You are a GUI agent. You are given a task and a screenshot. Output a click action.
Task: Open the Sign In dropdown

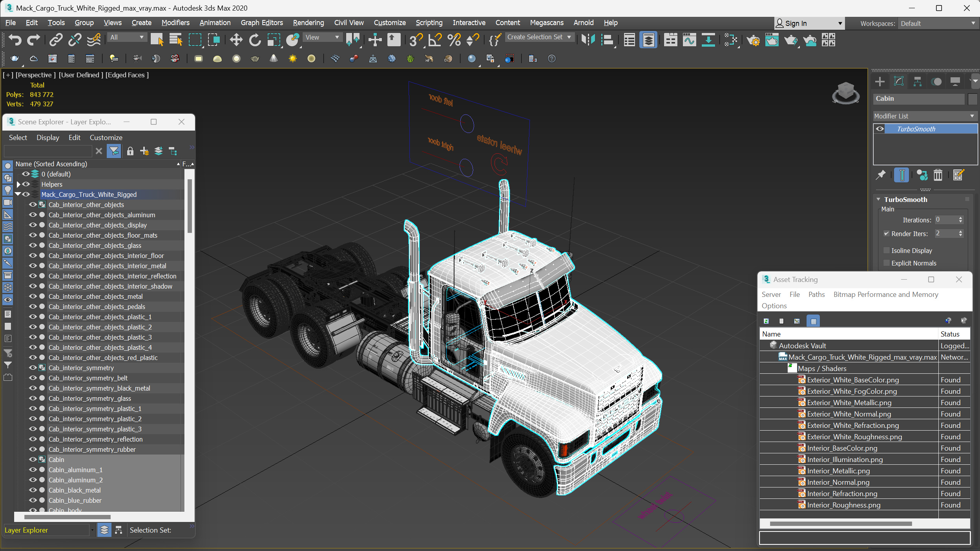809,23
